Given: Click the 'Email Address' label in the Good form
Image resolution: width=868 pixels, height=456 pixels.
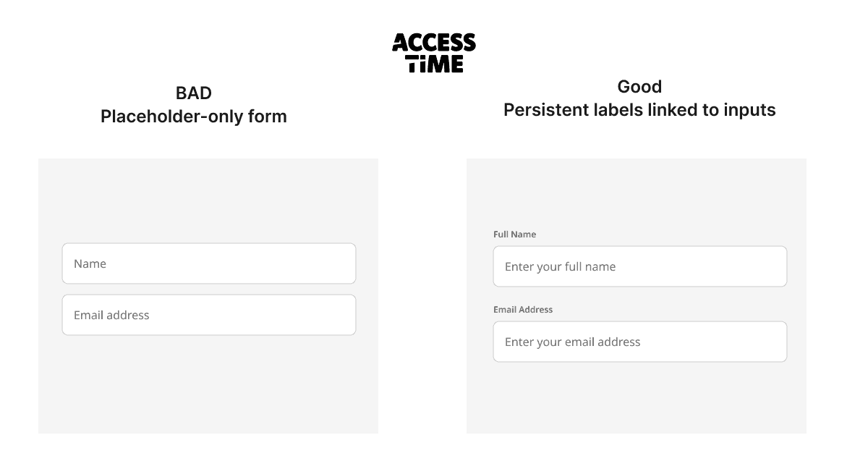Looking at the screenshot, I should (523, 309).
